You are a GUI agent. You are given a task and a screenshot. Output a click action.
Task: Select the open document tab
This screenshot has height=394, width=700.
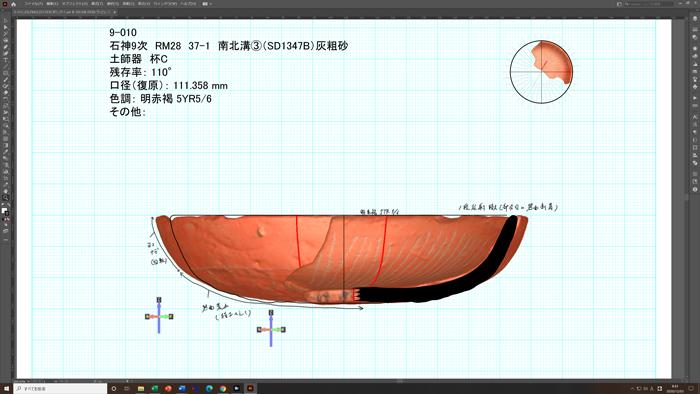[x=62, y=12]
